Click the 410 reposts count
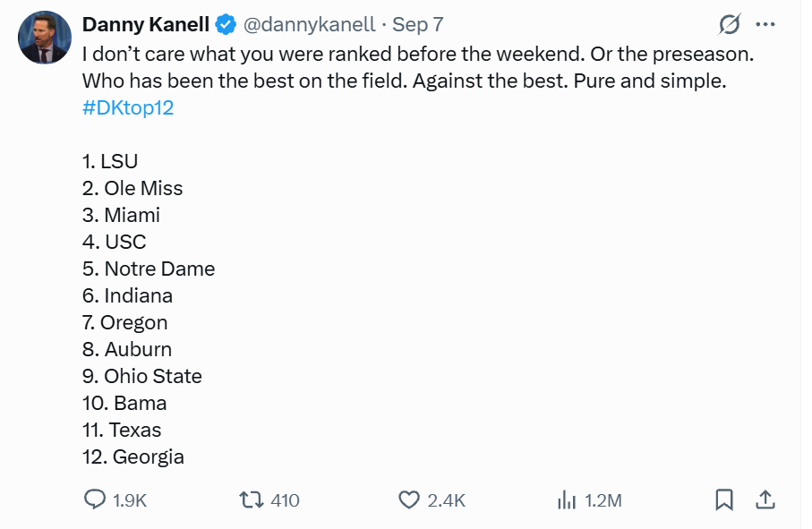This screenshot has width=812, height=529. pos(285,500)
